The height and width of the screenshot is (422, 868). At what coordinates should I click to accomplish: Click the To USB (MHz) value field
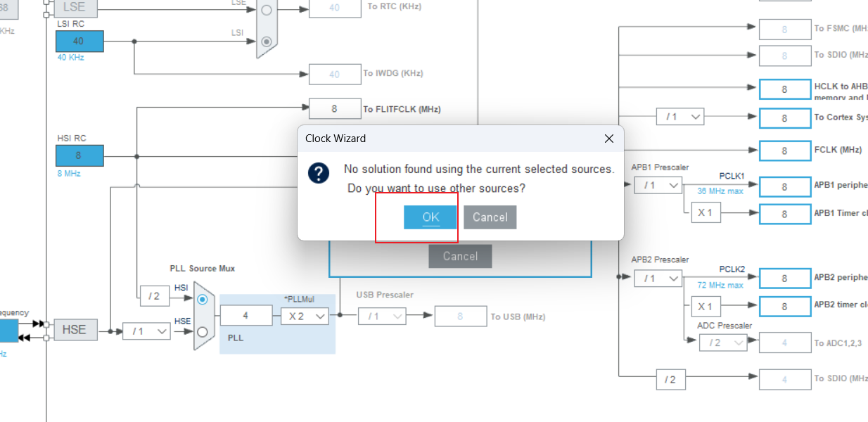tap(460, 316)
